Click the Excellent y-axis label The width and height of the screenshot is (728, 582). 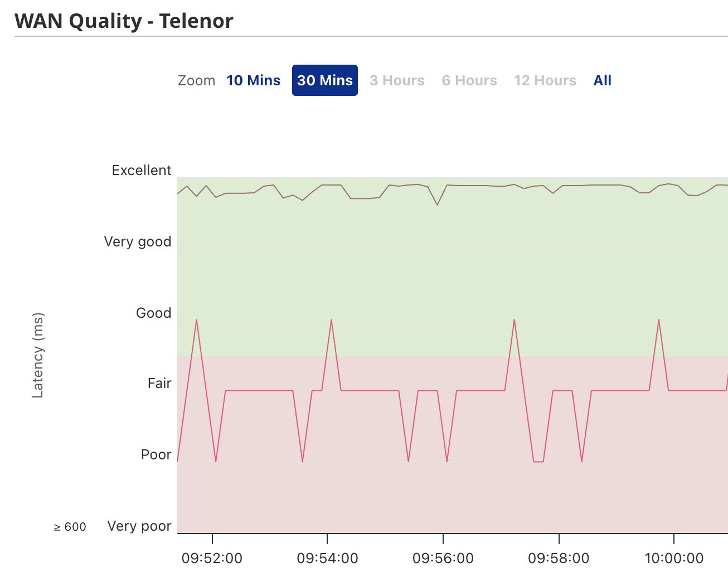142,170
